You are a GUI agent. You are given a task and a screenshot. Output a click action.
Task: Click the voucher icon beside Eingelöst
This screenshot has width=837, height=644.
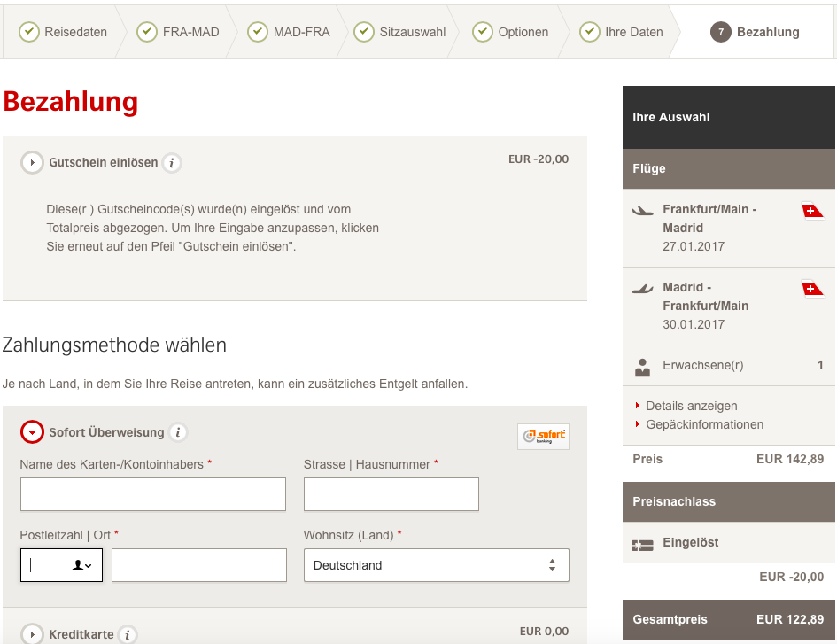(642, 546)
